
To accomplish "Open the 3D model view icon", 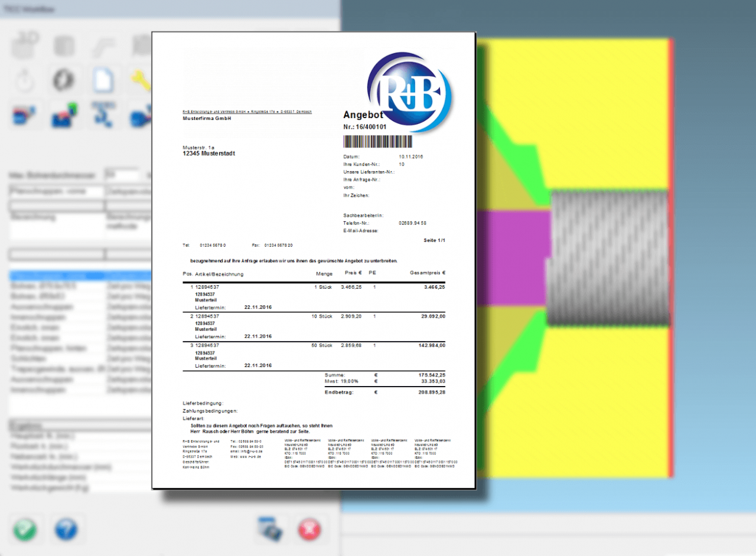I will pyautogui.click(x=24, y=45).
